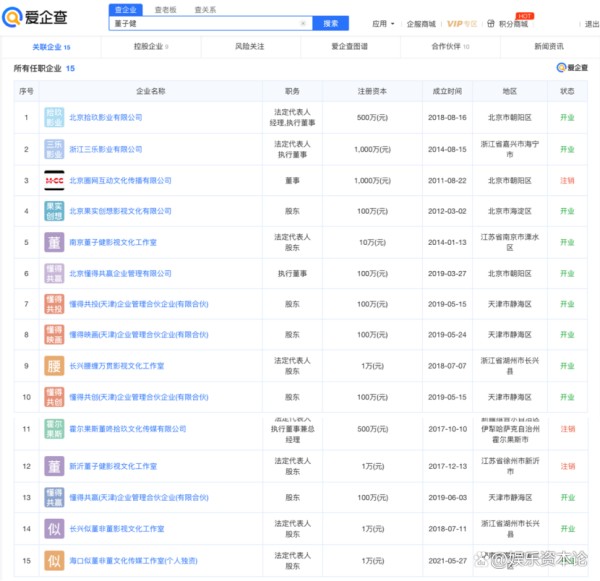Image resolution: width=600 pixels, height=581 pixels.
Task: Select the 关联企业 15 tab
Action: 51,47
